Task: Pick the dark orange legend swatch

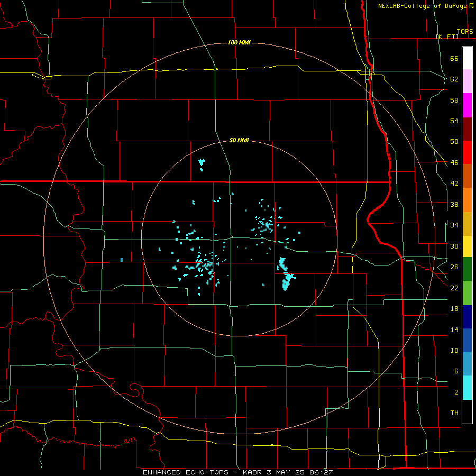Action: click(467, 176)
